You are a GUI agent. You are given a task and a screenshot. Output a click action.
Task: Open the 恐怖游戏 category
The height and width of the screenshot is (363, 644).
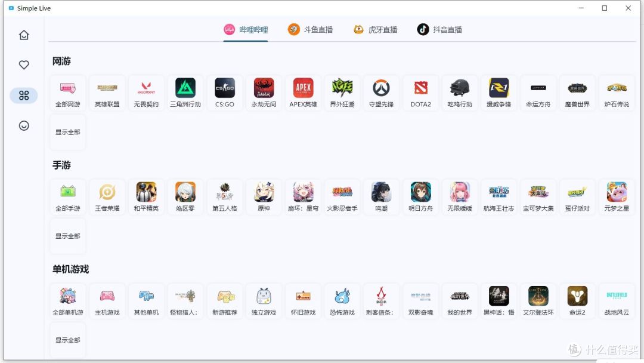[x=342, y=301]
